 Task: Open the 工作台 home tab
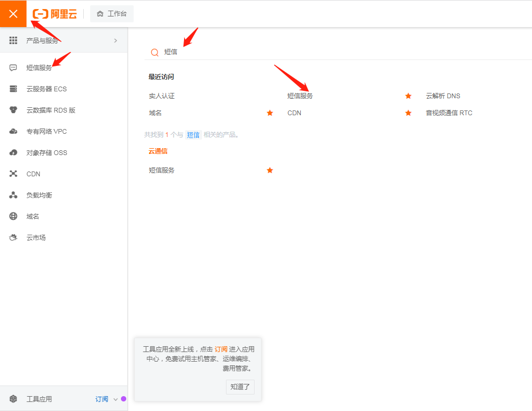(111, 14)
